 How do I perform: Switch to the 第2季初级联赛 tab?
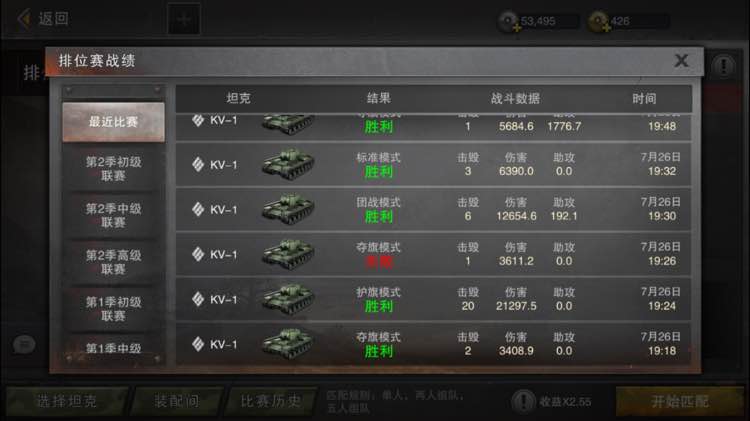(x=113, y=168)
